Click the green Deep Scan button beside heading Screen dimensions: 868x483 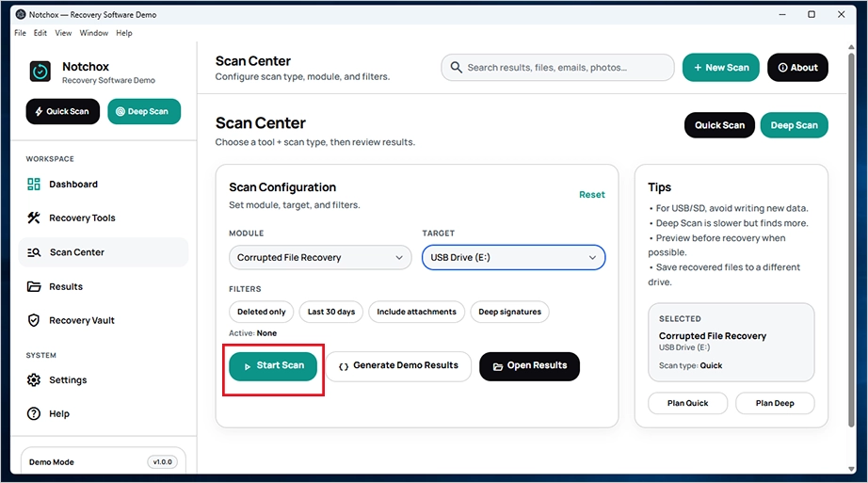tap(794, 125)
